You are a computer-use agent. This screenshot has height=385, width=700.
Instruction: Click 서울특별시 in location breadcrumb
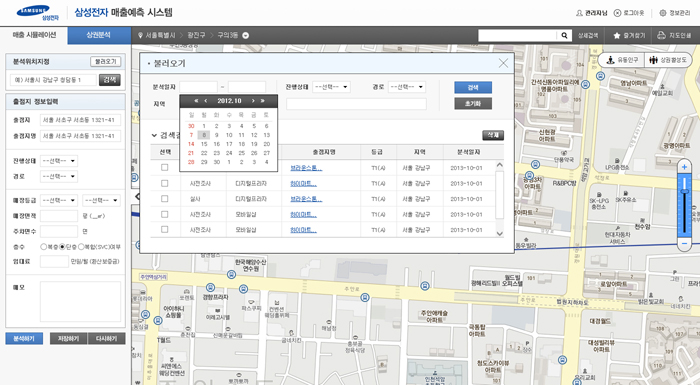pyautogui.click(x=160, y=35)
